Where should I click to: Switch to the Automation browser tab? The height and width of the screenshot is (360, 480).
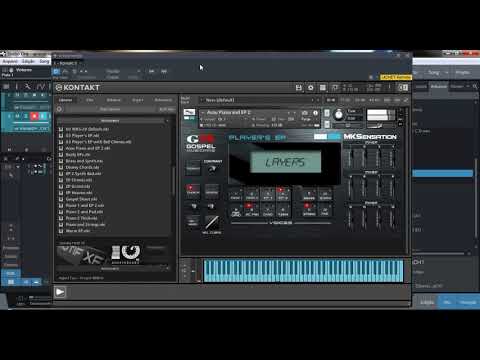tap(163, 100)
